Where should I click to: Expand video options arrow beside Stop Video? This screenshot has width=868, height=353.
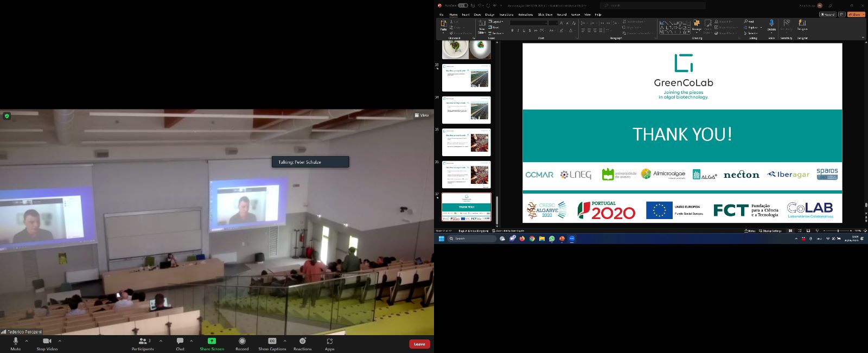tap(60, 341)
